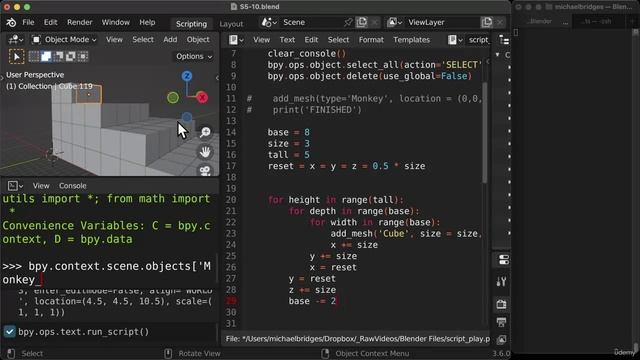Click the green Y axis gizmo

click(x=173, y=98)
